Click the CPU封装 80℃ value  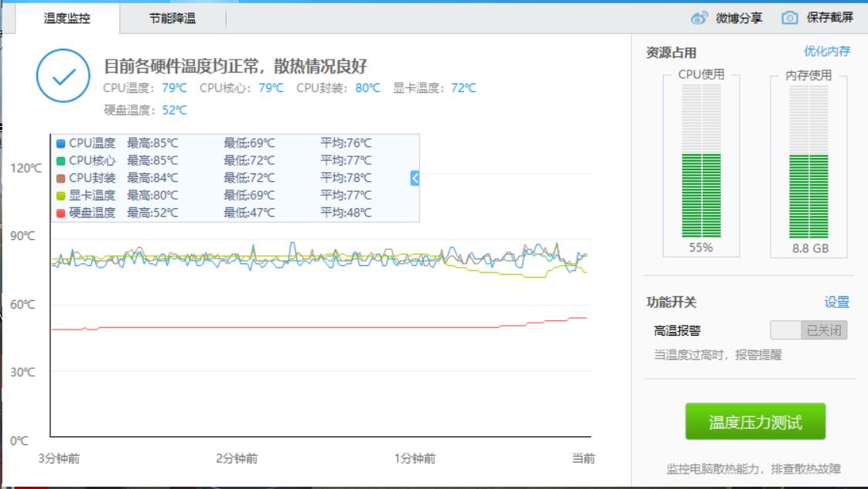[367, 88]
